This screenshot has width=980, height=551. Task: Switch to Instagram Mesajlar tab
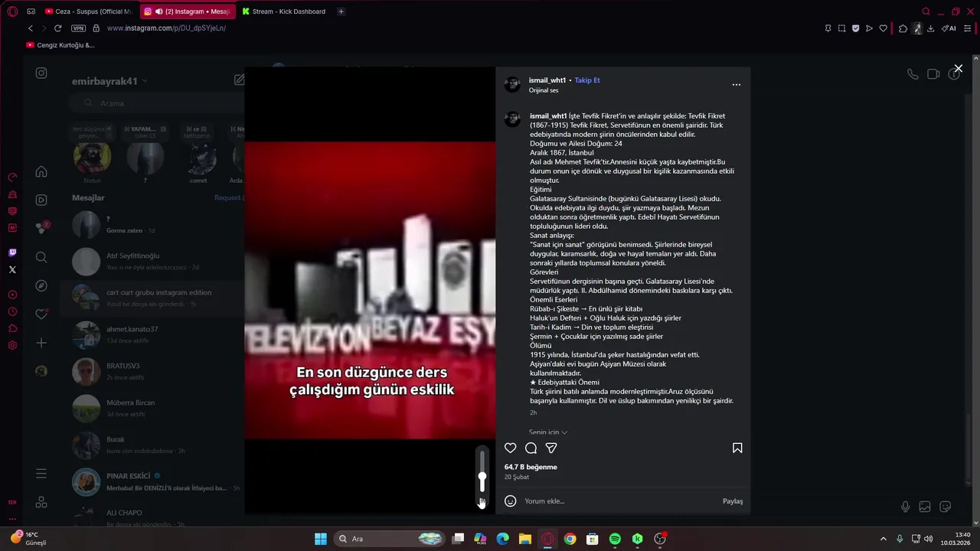pos(188,11)
